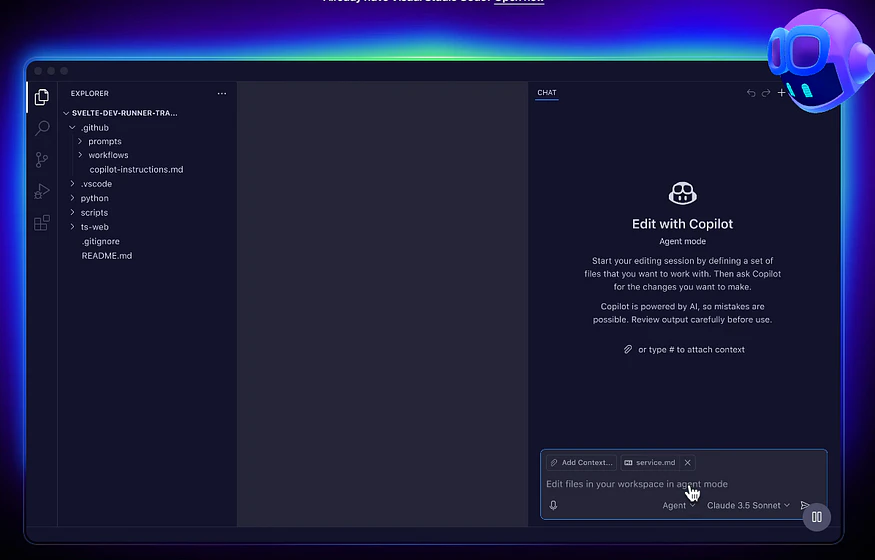Click the Copilot robot mascot
This screenshot has width=875, height=560.
pos(819,61)
